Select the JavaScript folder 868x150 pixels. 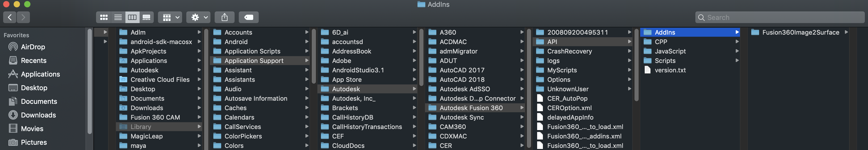[x=690, y=51]
